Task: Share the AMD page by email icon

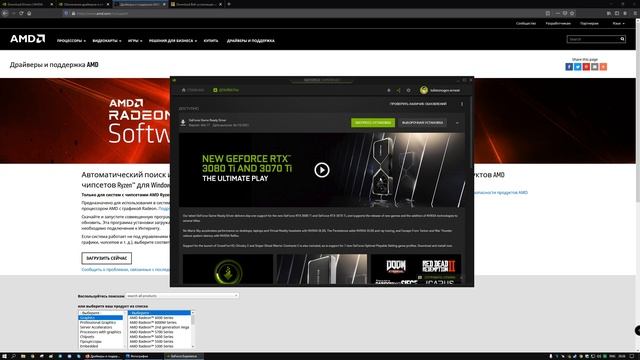Action: pos(595,67)
